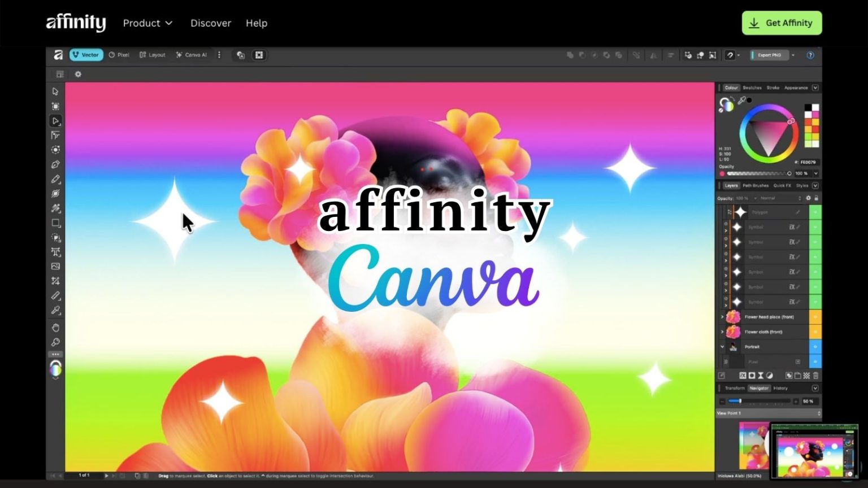Expand the Flower cloth (front) group
This screenshot has height=488, width=868.
[722, 331]
